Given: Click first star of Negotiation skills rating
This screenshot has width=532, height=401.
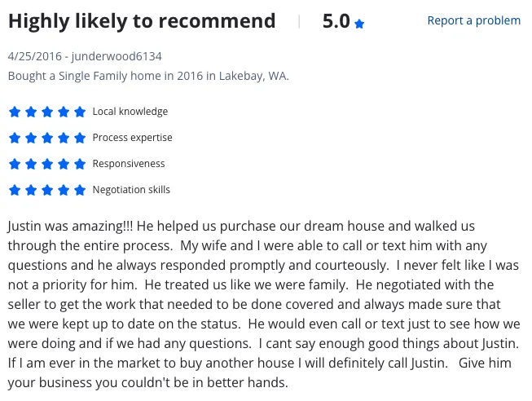Looking at the screenshot, I should pos(15,190).
